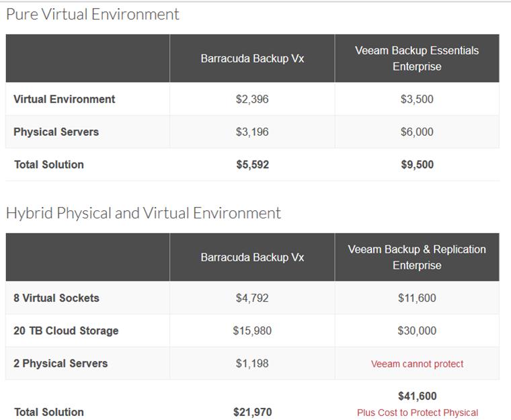Select the 'Pure Virtual Environment' heading
The image size is (511, 420).
coord(93,15)
